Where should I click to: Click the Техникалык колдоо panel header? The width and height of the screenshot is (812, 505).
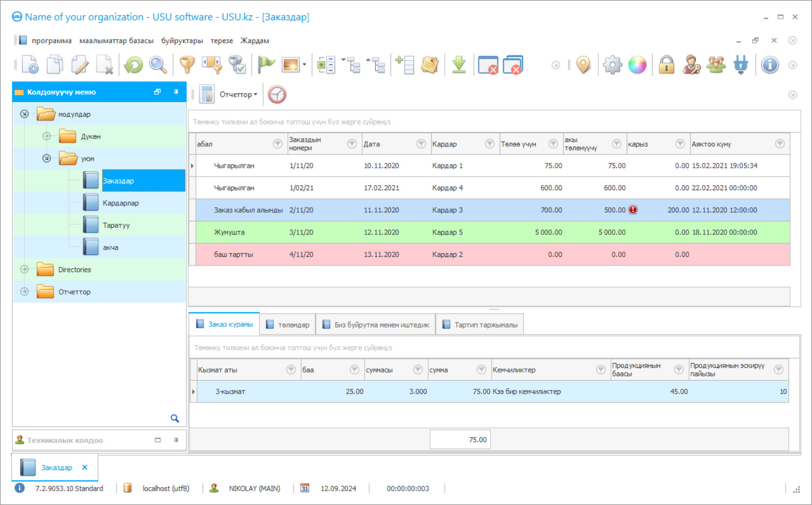click(x=99, y=440)
